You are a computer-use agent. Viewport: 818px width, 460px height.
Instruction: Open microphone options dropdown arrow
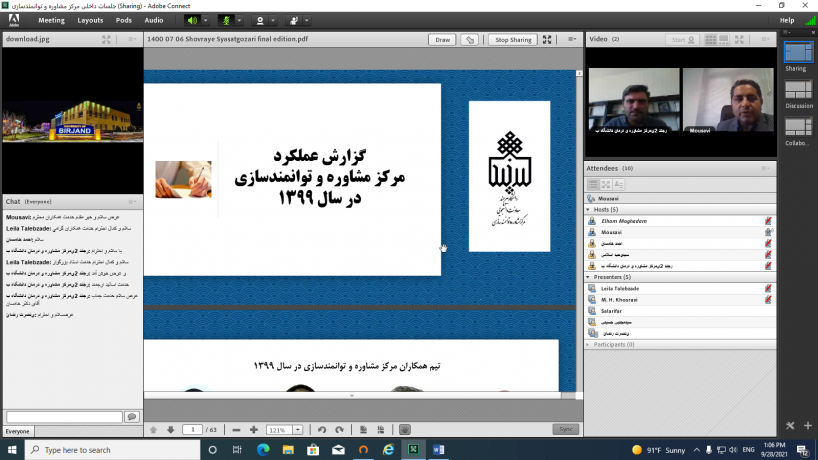239,20
